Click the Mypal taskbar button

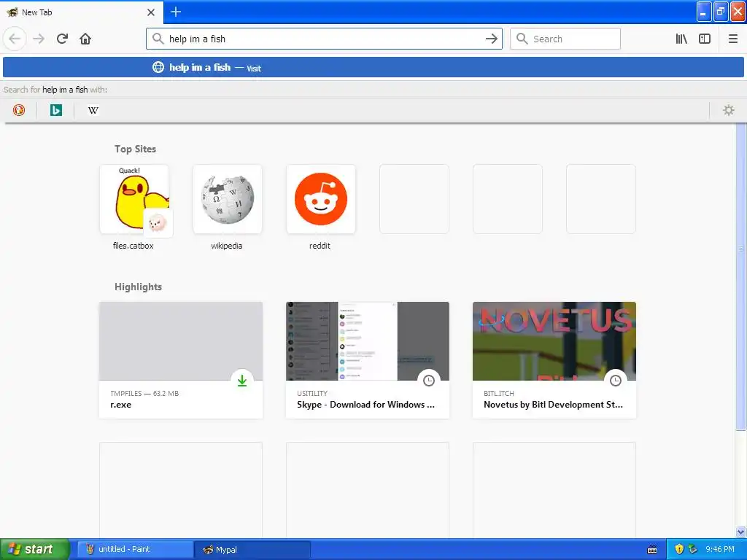(252, 550)
